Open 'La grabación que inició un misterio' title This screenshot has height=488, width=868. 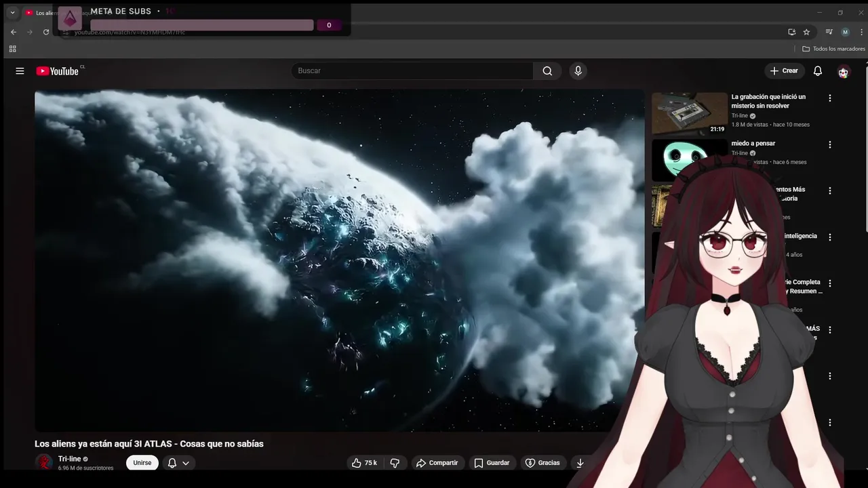tap(768, 102)
